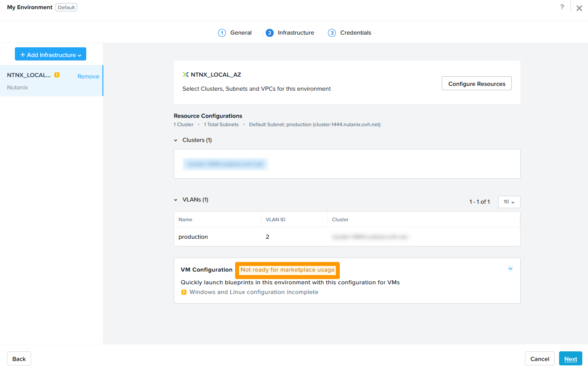Collapse the VLANs section

(176, 199)
